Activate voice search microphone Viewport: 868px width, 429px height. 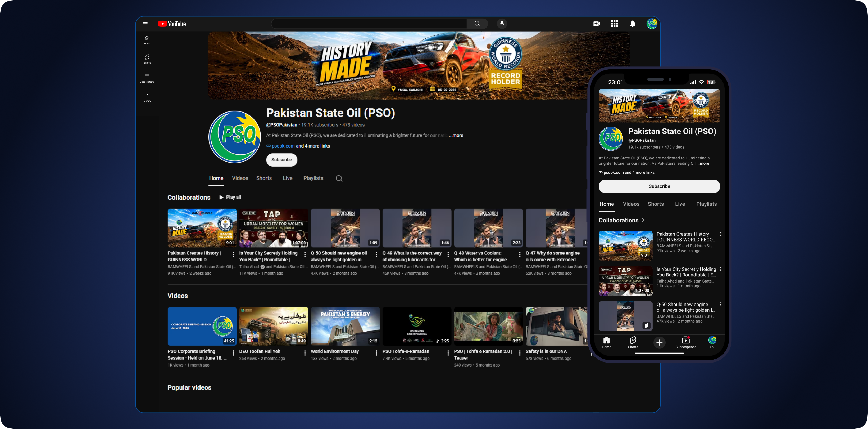click(x=502, y=24)
